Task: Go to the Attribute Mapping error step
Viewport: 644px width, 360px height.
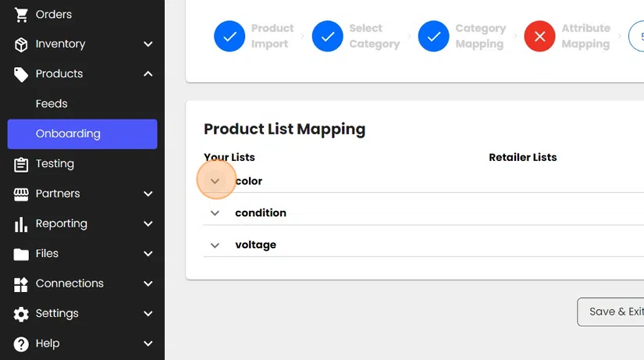Action: tap(540, 36)
